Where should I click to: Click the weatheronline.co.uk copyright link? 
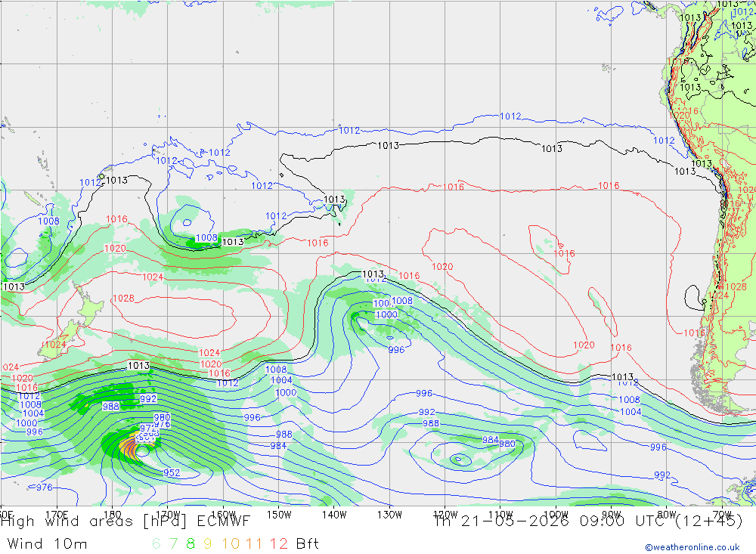[x=692, y=547]
